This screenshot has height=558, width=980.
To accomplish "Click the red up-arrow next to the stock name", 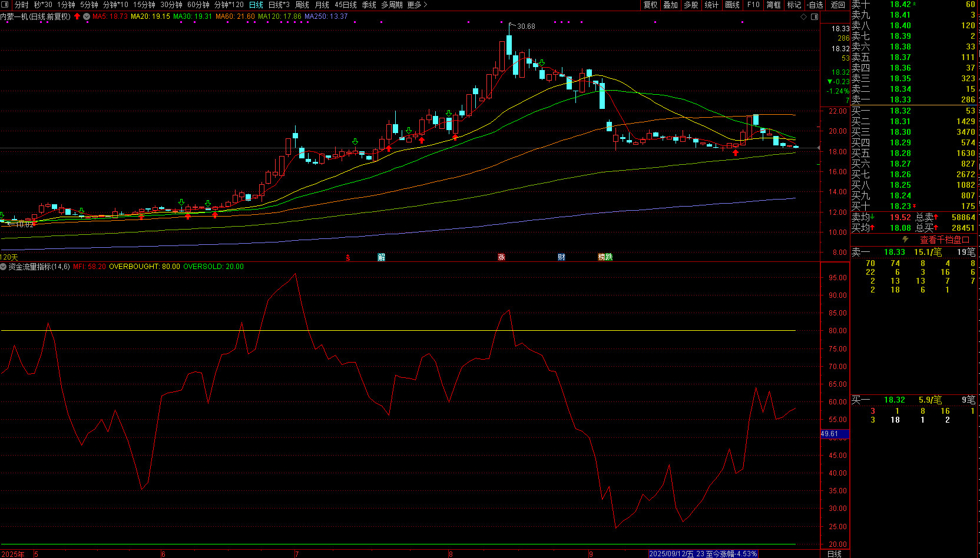I will click(x=77, y=16).
